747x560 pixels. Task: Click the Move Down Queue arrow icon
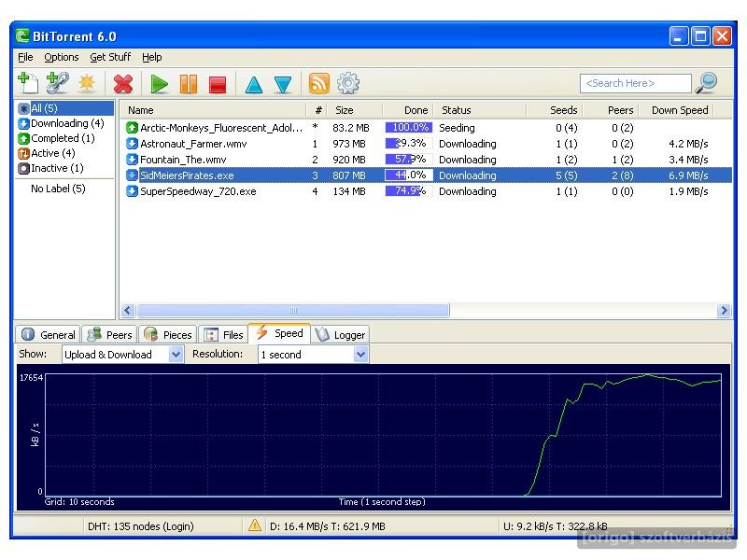(283, 85)
